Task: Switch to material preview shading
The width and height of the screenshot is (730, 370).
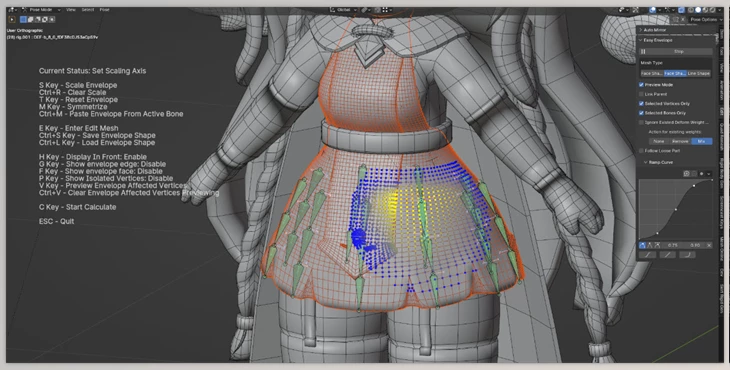Action: [705, 10]
